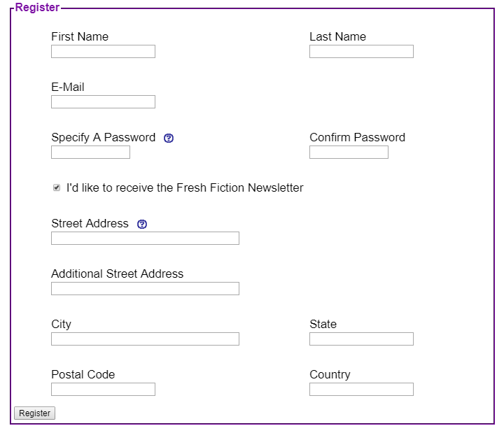Click the Register button
Screen dimensions: 504x433
(x=34, y=413)
